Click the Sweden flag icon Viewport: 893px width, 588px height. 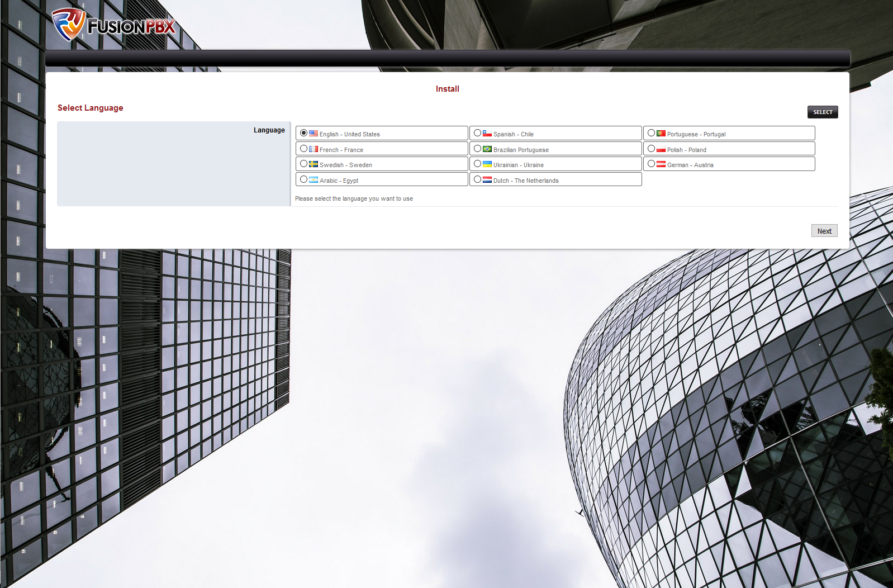(313, 164)
